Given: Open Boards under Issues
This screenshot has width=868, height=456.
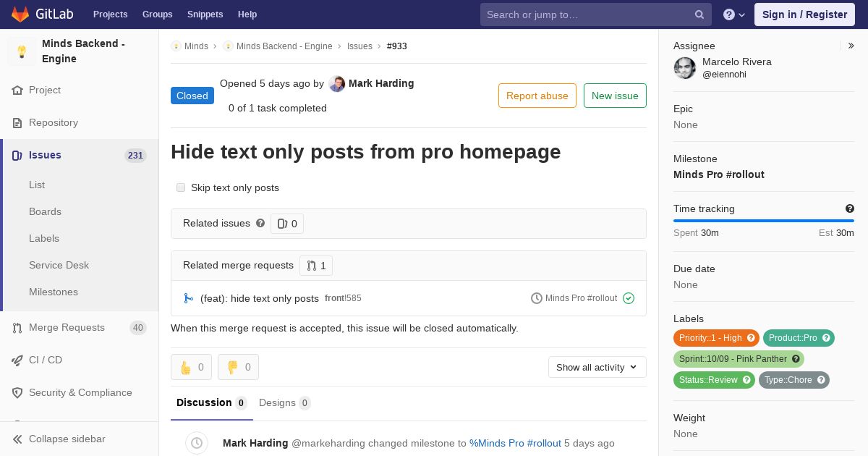Looking at the screenshot, I should click(45, 212).
